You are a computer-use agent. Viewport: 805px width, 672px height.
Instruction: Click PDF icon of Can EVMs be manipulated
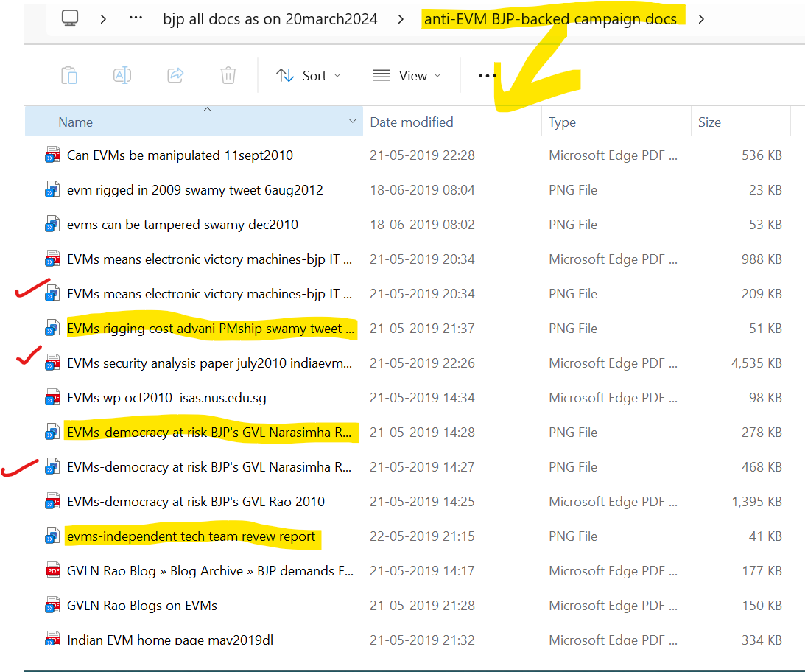click(52, 155)
